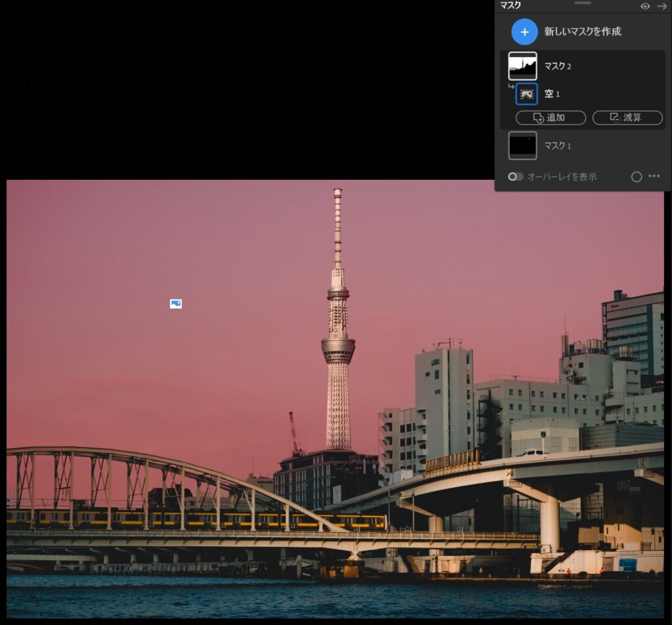The width and height of the screenshot is (672, 625).
Task: Open the three-dots overlay options menu
Action: 654,176
